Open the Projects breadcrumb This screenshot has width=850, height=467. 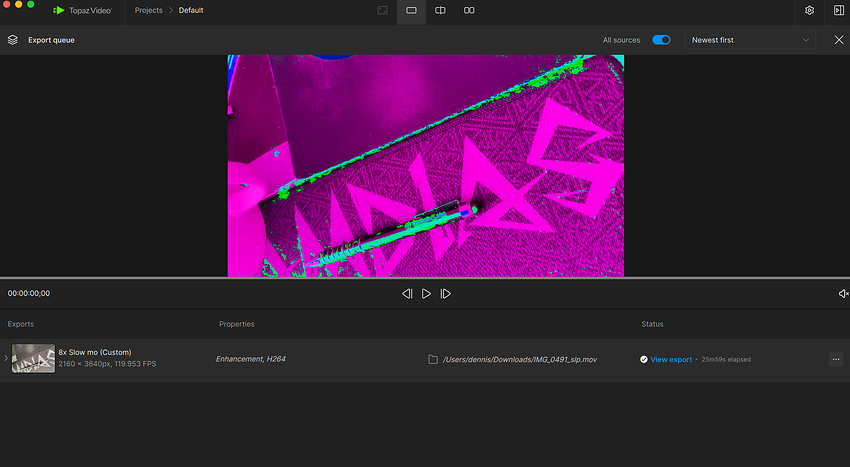[x=149, y=10]
